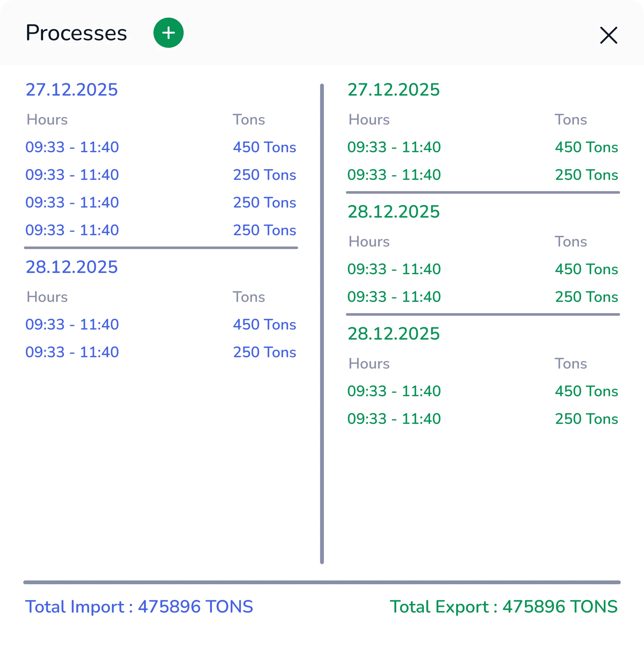
Task: Close the Processes dialog with X
Action: pyautogui.click(x=608, y=35)
